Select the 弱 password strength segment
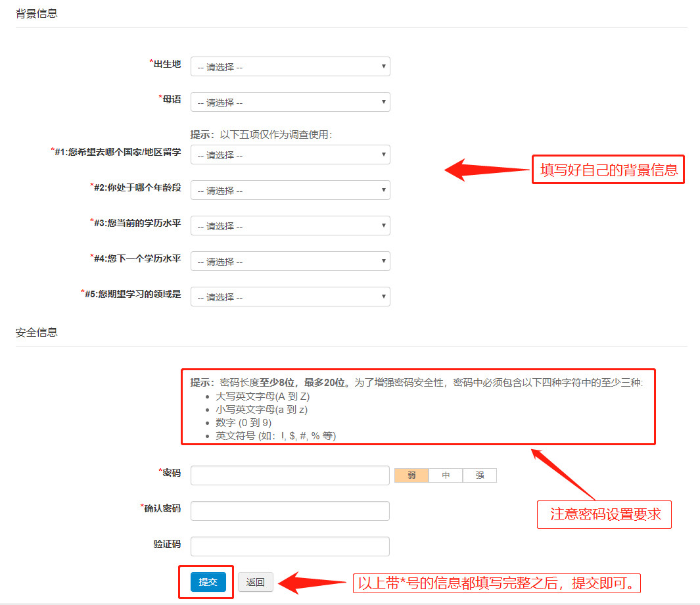Screen dimensions: 700x605 point(411,475)
